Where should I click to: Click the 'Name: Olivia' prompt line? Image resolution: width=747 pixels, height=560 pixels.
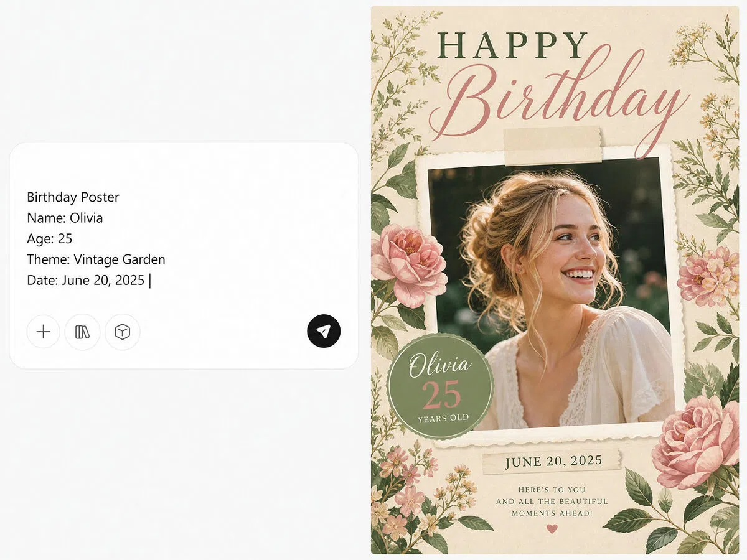65,218
